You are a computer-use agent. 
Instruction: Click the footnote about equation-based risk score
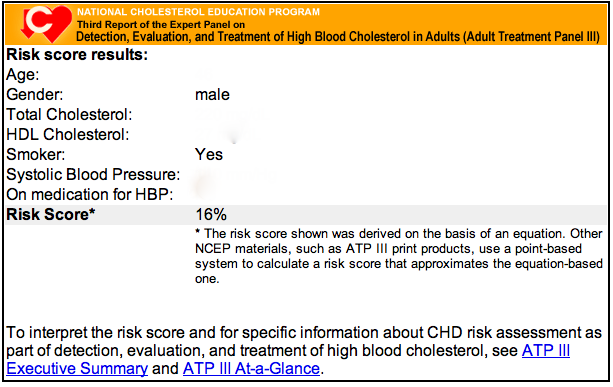[399, 256]
